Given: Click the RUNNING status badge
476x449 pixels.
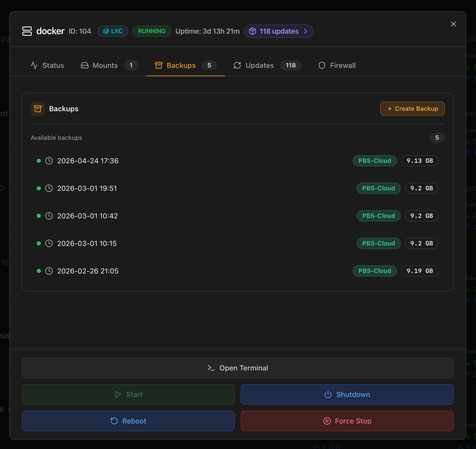Looking at the screenshot, I should click(x=152, y=31).
